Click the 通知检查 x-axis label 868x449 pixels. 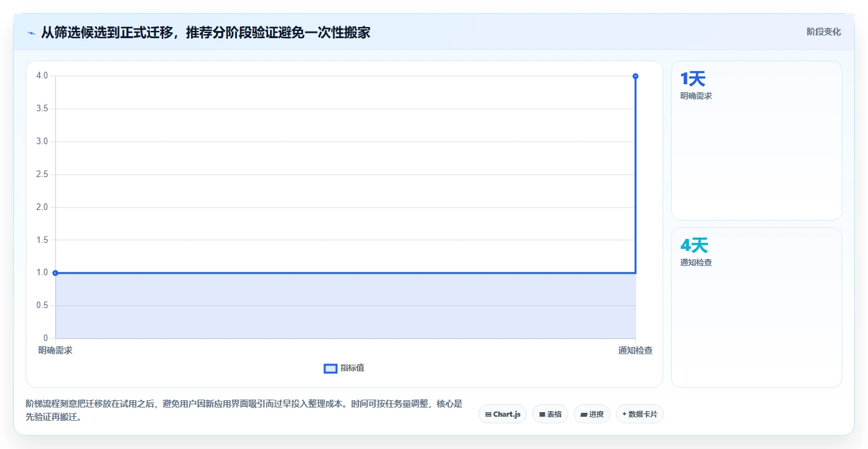click(x=636, y=350)
